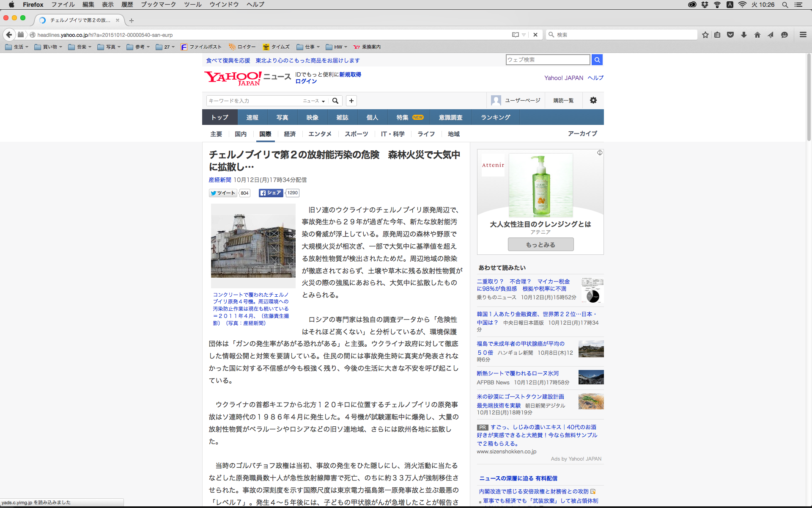Screen dimensions: 812x508
Task: Expand the HW bookmarks folder
Action: [x=337, y=47]
